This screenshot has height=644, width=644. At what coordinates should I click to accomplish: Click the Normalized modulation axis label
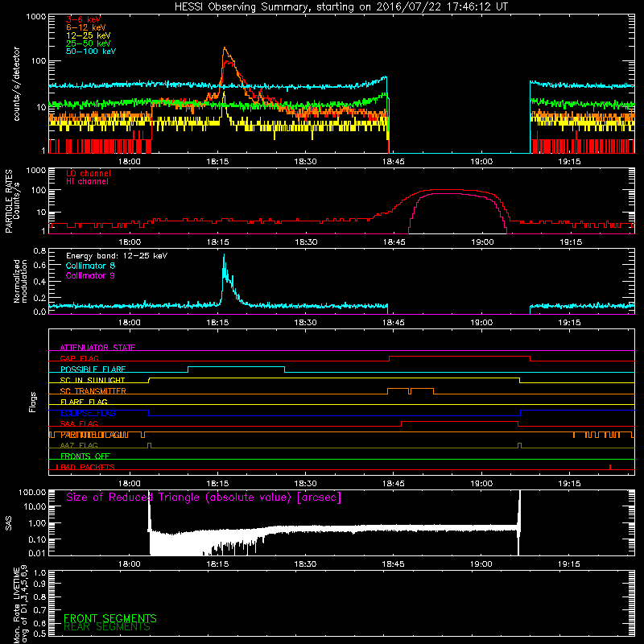[20, 281]
